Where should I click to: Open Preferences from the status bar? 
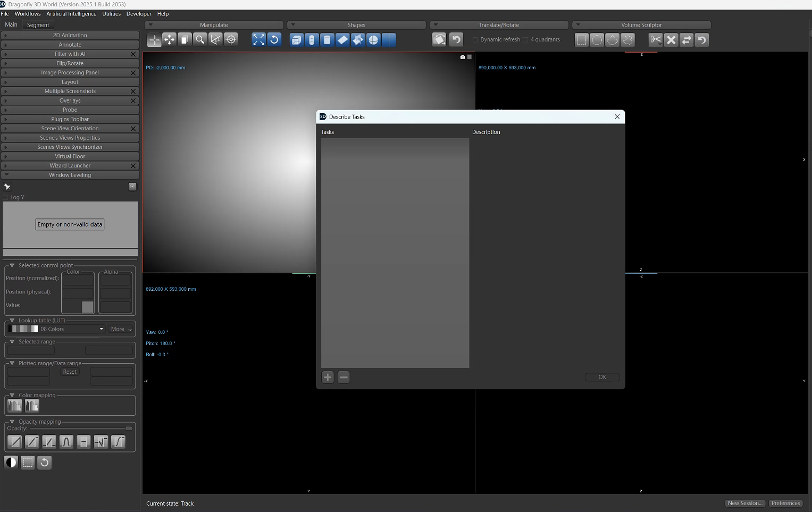[785, 503]
